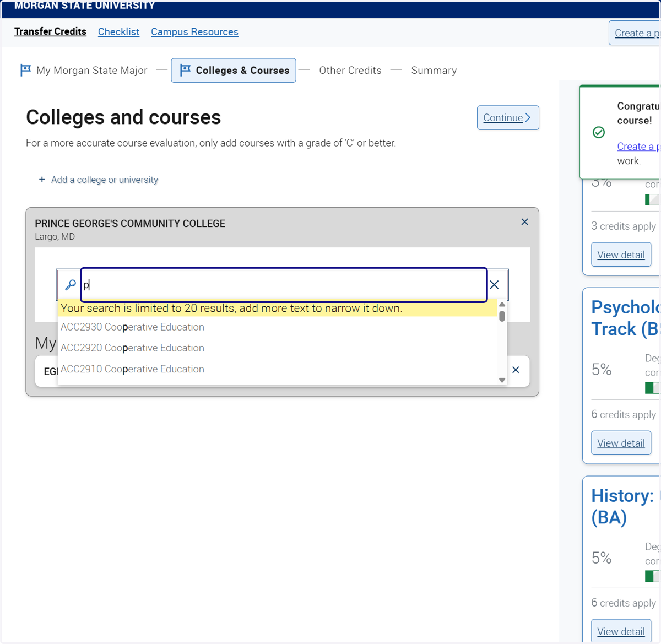The width and height of the screenshot is (661, 644).
Task: Click the Colleges and courses heading
Action: [x=123, y=117]
